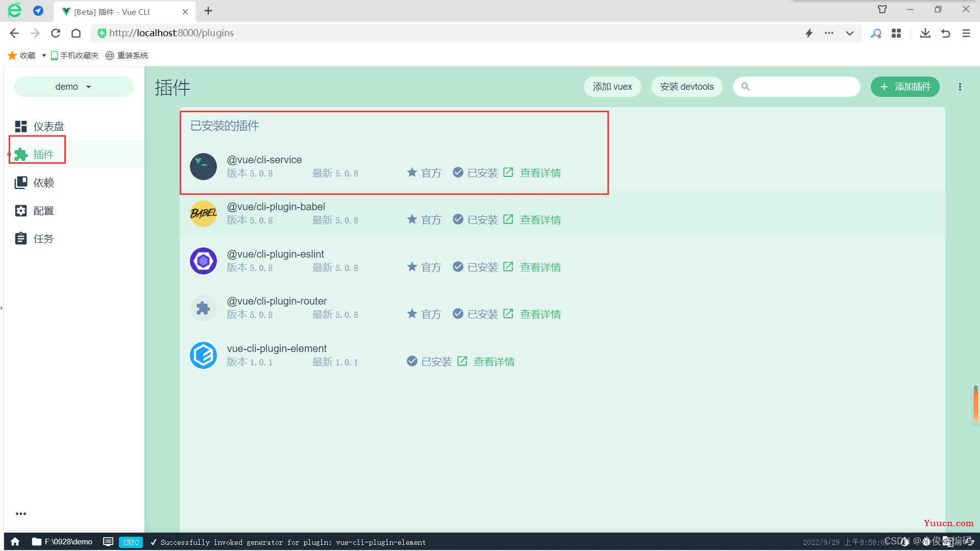This screenshot has height=551, width=980.
Task: Click the 已安装 checkmark icon for cli-plugin-babel
Action: (458, 219)
